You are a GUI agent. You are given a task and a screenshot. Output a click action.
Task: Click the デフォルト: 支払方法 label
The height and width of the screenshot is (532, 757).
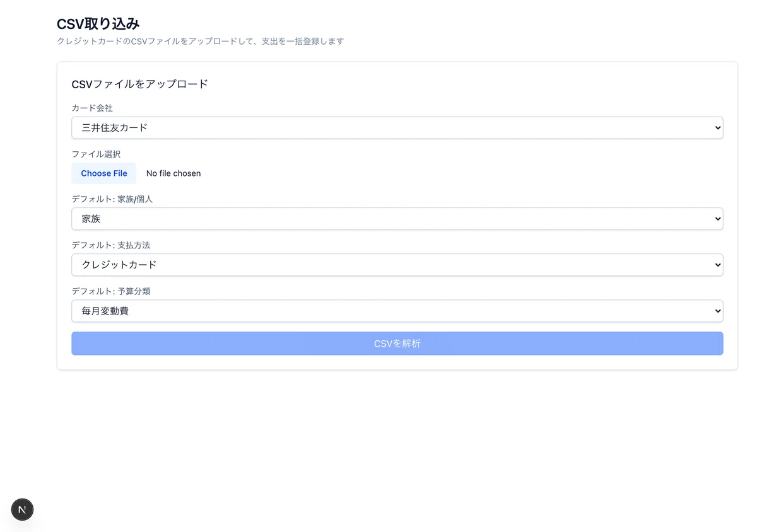[111, 245]
